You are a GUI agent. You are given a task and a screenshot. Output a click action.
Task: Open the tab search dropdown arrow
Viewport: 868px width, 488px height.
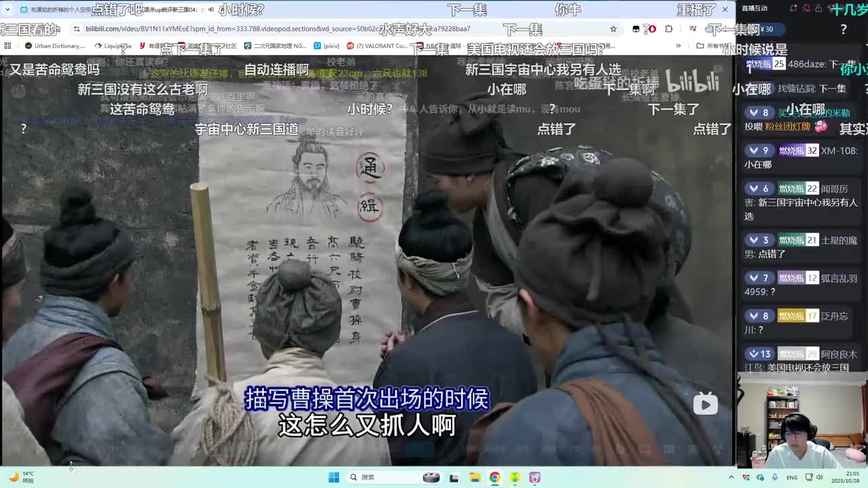[7, 9]
